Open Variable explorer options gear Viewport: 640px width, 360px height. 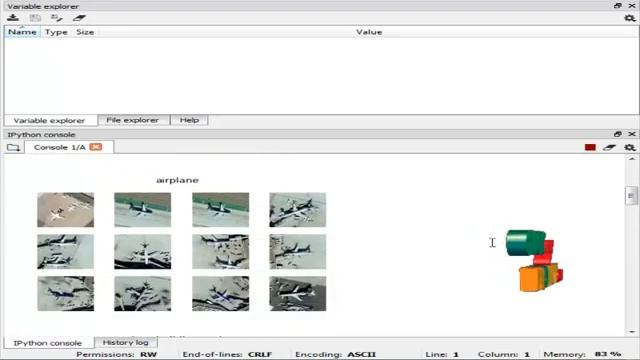(630, 18)
